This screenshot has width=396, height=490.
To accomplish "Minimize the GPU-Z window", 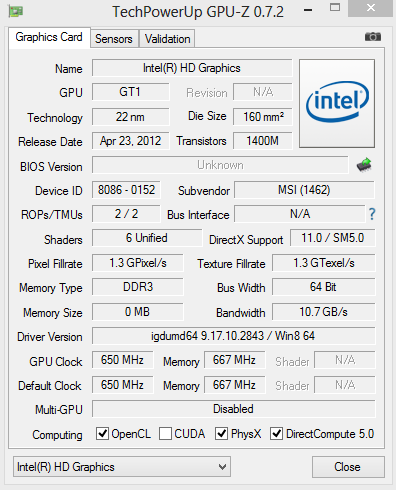I will click(308, 10).
